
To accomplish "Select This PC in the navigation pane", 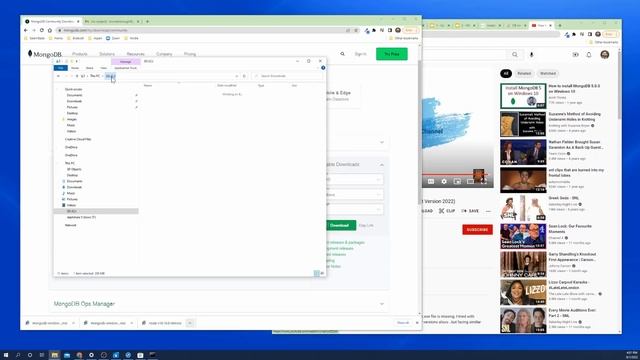I will pyautogui.click(x=70, y=163).
